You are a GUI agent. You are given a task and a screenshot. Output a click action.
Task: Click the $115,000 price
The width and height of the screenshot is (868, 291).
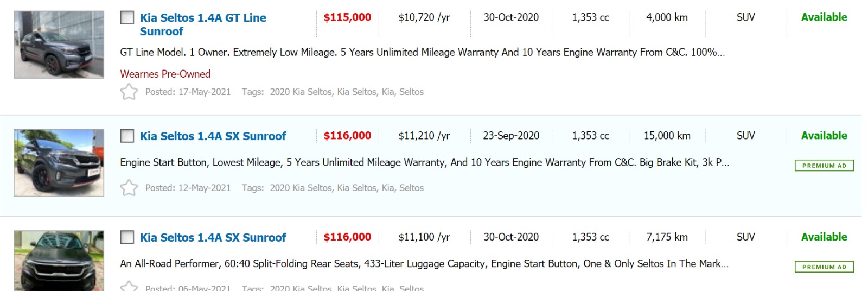(x=347, y=17)
